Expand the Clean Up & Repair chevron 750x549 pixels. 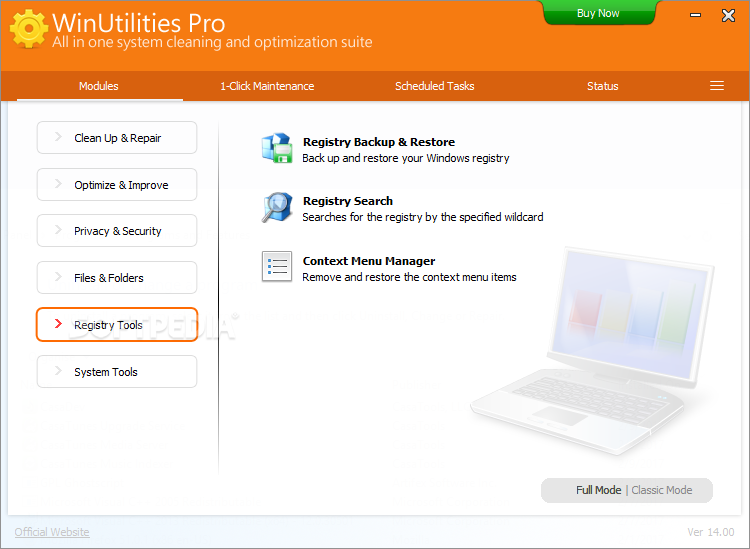(x=58, y=137)
